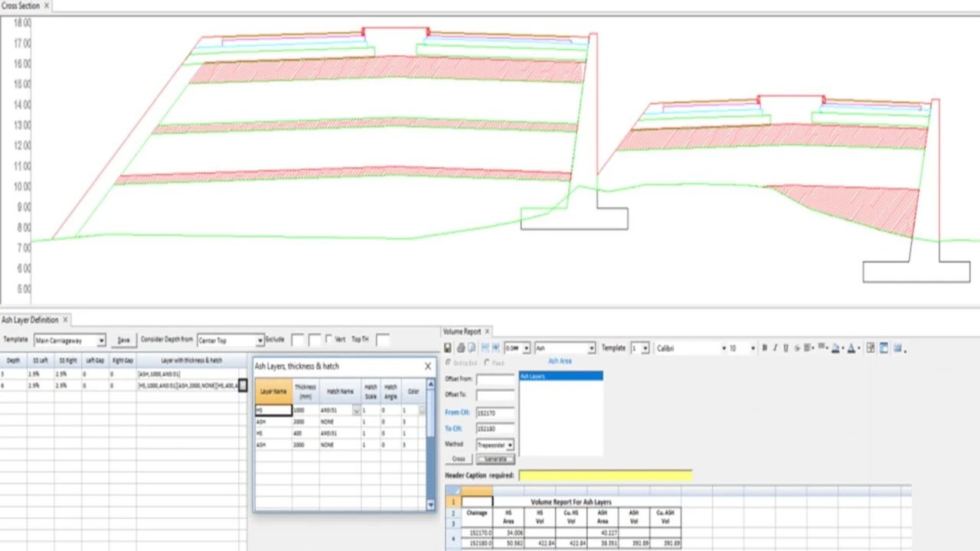Click the Offset From input field

tap(495, 379)
